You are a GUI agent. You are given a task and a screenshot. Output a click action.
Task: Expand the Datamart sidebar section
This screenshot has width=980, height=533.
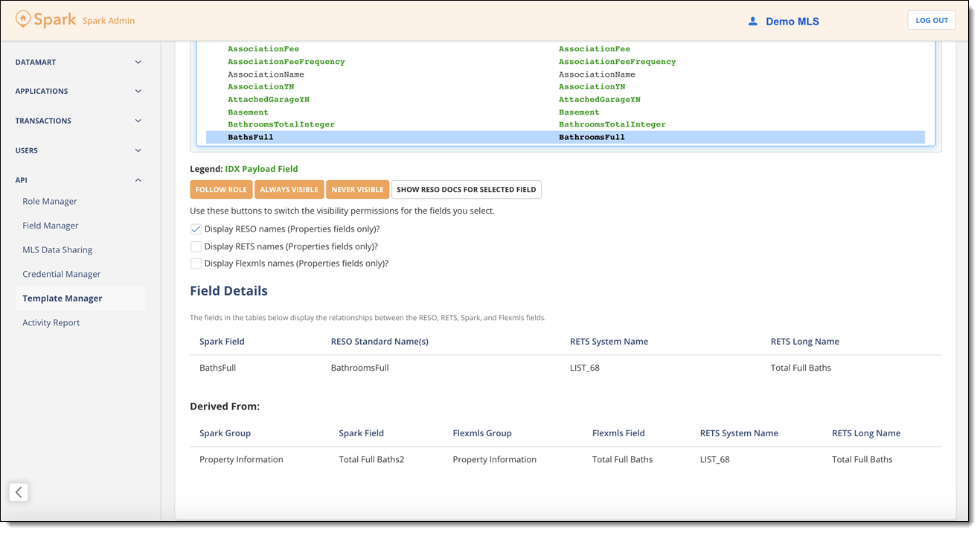(79, 63)
